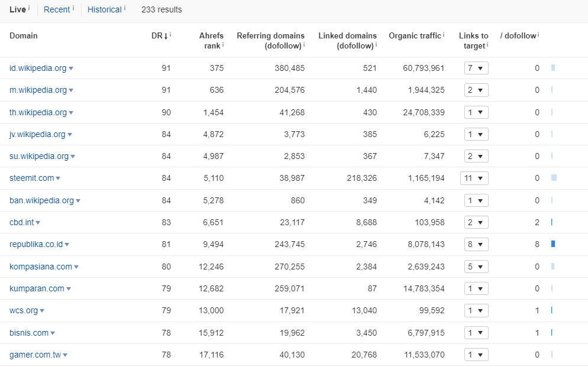Expand caret next to ban.wikipedia.org

pyautogui.click(x=78, y=201)
